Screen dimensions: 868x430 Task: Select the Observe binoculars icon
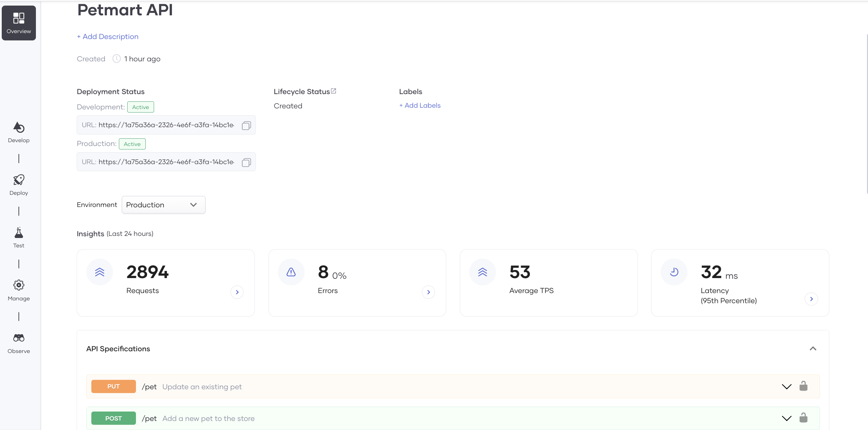[18, 338]
